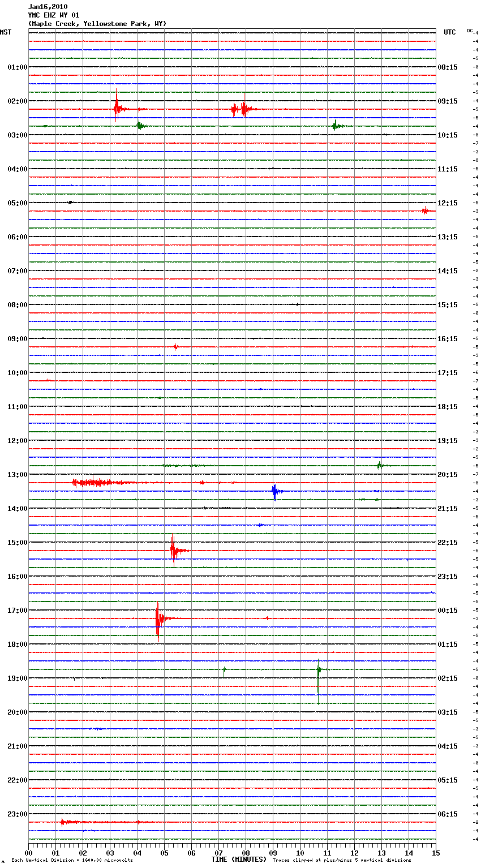This screenshot has width=481, height=868.
Task: Click the 09:00 MST time label
Action: (18, 339)
